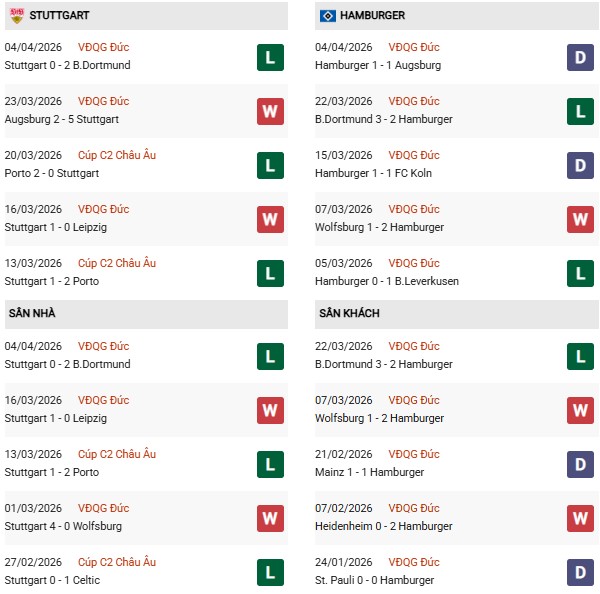The image size is (600, 594).
Task: Click L badge for Stuttgart 0-2 B.Dortmund on 04/04/2026
Action: tap(270, 57)
